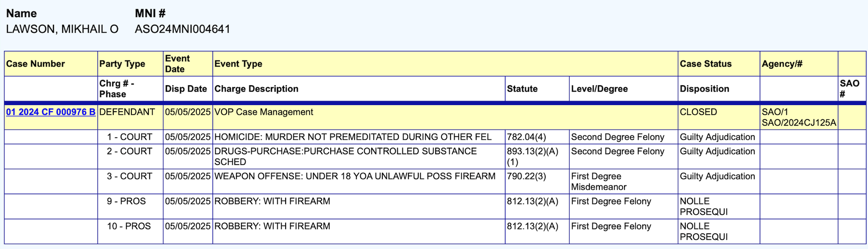Click the Case Number column header
The height and width of the screenshot is (249, 868).
click(36, 64)
